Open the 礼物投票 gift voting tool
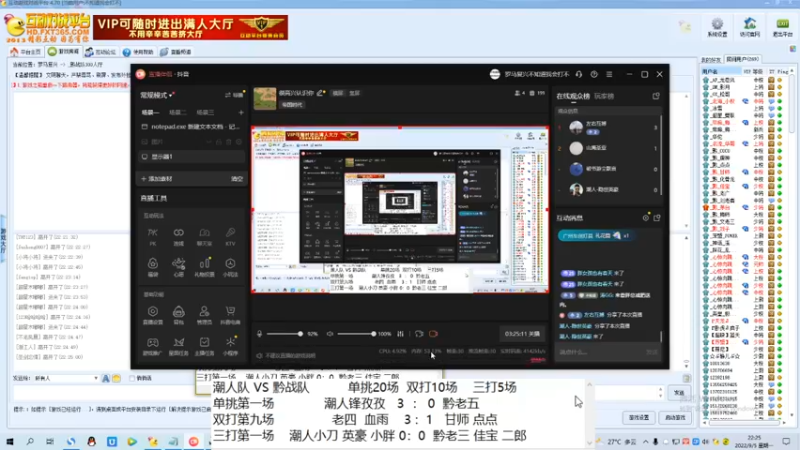800x450 pixels. [x=204, y=267]
